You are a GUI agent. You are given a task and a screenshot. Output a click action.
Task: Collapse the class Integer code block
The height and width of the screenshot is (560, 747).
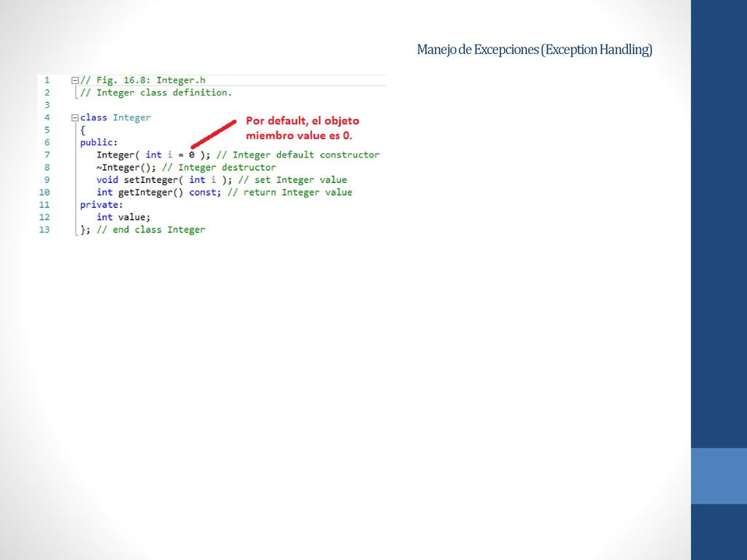pyautogui.click(x=75, y=117)
